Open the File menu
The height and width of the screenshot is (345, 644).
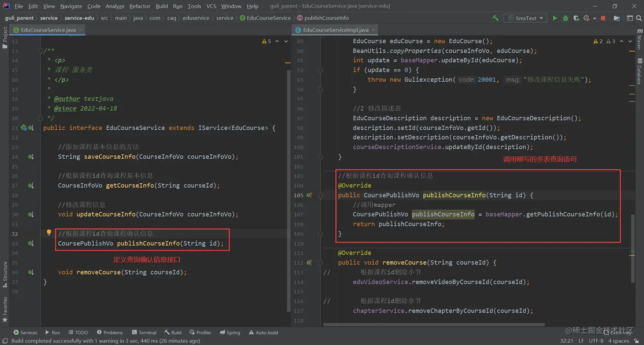[19, 6]
